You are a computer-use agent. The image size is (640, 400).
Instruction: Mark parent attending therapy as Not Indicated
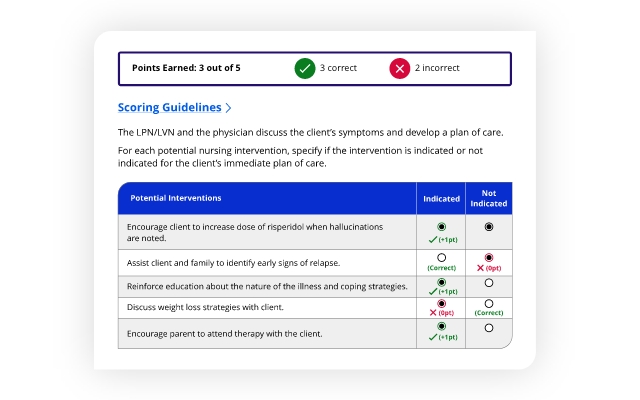pos(489,327)
